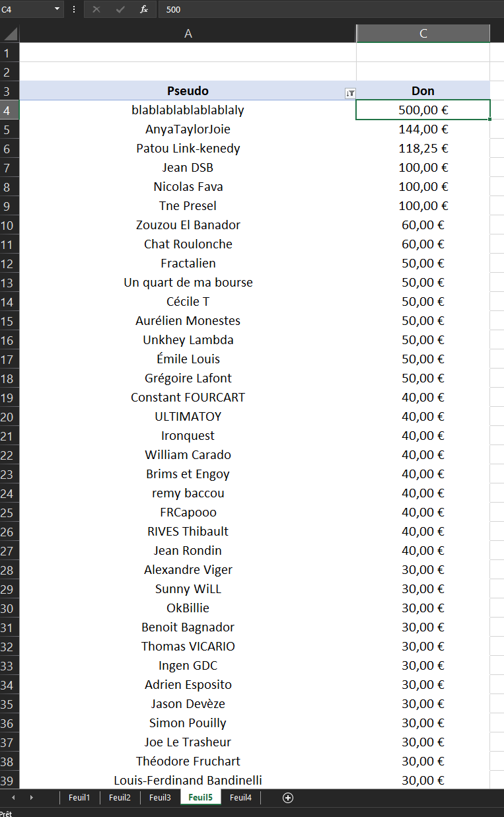Select column A header
The height and width of the screenshot is (817, 504).
tap(188, 34)
